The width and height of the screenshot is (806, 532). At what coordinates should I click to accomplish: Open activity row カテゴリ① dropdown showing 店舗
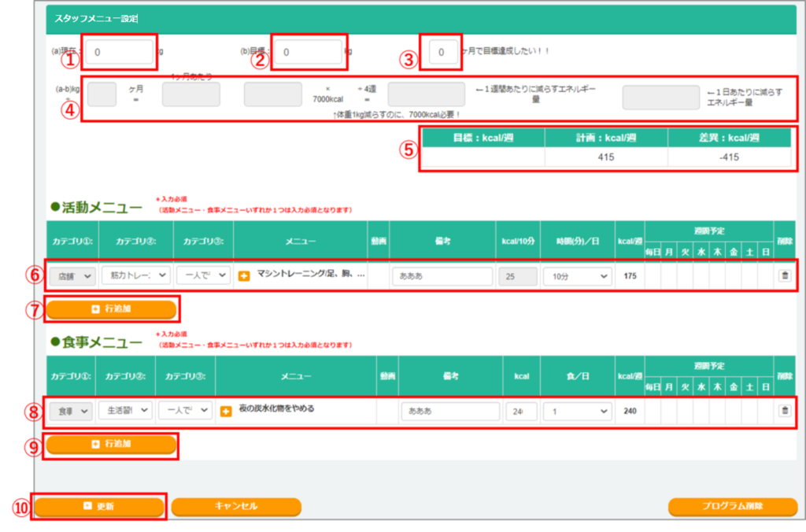(x=72, y=276)
